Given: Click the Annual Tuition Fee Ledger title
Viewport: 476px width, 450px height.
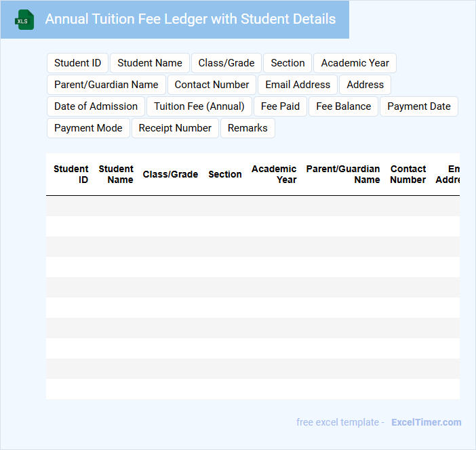Looking at the screenshot, I should point(190,20).
